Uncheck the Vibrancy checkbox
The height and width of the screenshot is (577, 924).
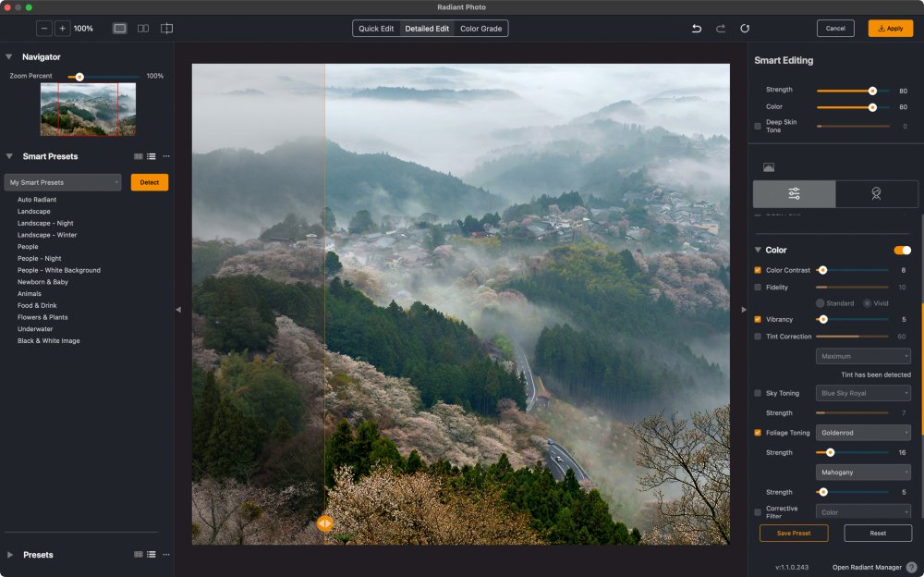[x=758, y=319]
